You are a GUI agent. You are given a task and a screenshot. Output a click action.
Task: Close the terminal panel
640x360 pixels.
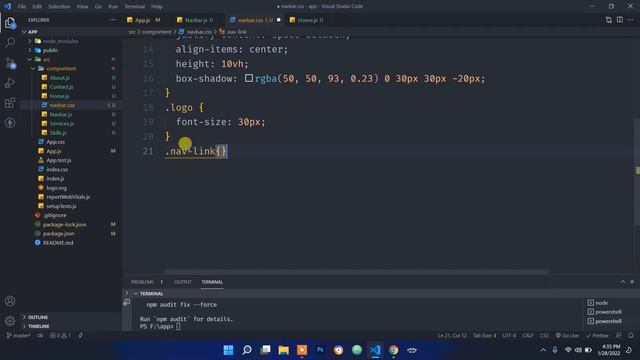pos(632,282)
